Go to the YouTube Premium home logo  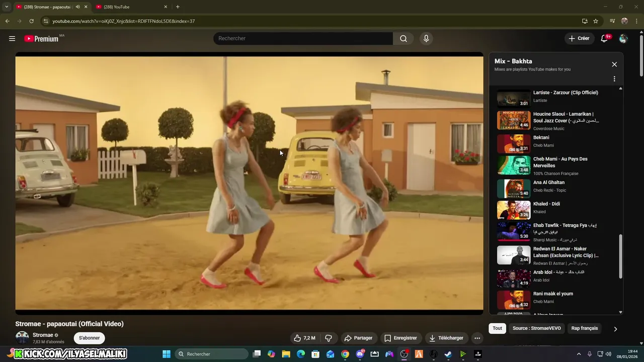pos(41,39)
